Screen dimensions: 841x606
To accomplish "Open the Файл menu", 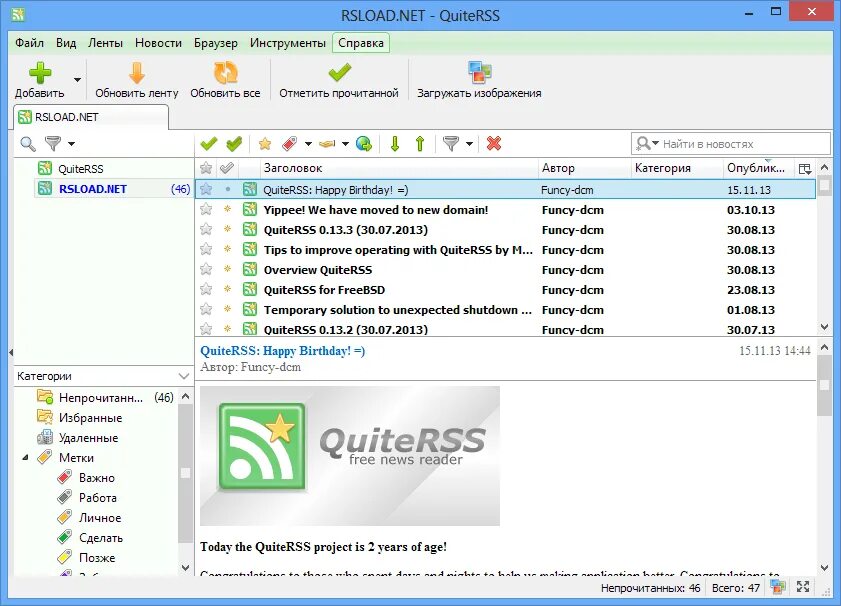I will point(29,43).
